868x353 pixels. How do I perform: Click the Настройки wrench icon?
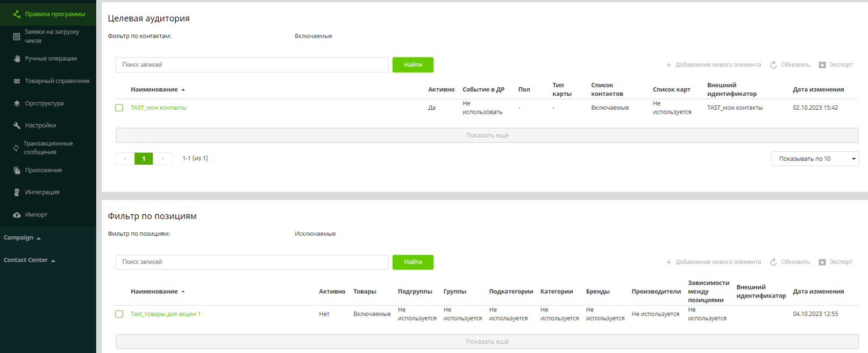click(x=17, y=125)
